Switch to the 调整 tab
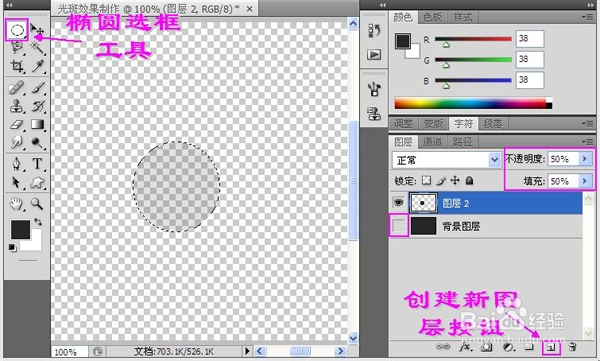This screenshot has width=600, height=361. pos(404,124)
